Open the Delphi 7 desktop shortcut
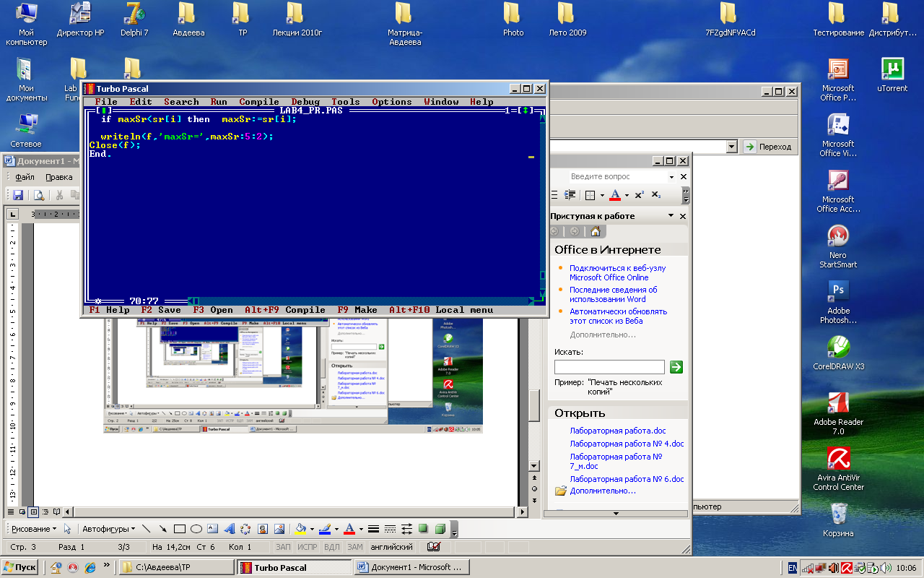The width and height of the screenshot is (924, 578). click(134, 20)
